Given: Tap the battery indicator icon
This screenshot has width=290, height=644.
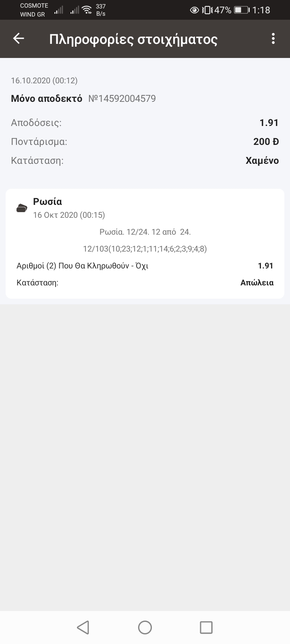Looking at the screenshot, I should point(242,10).
